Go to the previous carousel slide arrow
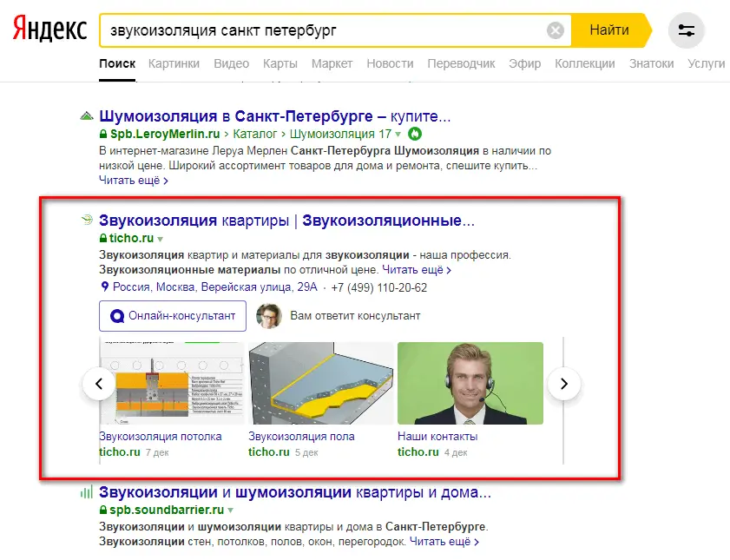Viewport: 730px width, 560px height. (99, 384)
